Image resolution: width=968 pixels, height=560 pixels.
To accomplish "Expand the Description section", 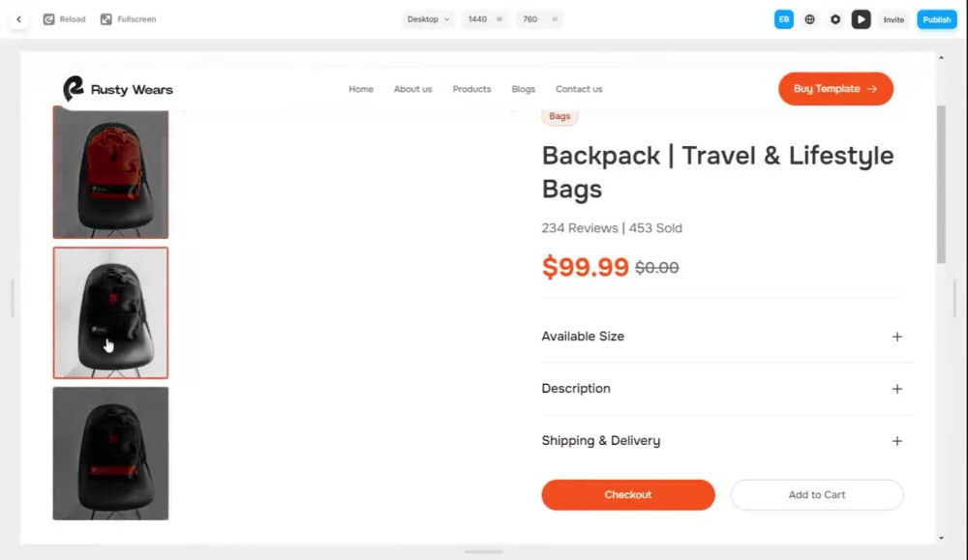I will coord(722,389).
